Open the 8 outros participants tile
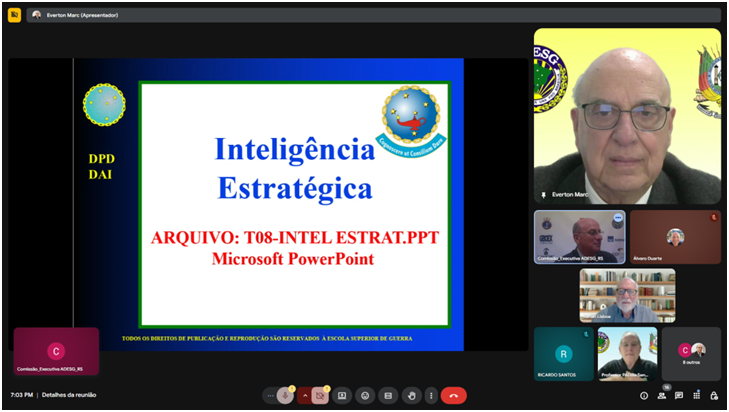Screen dimensions: 729x412 coord(691,354)
